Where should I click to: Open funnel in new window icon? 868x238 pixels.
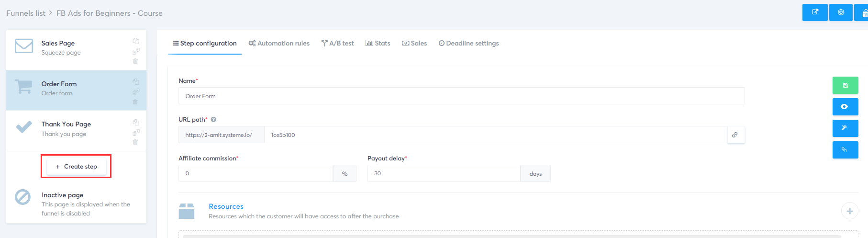[x=815, y=12]
